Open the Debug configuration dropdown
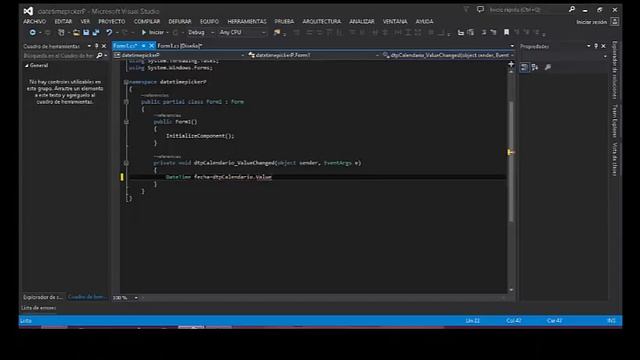This screenshot has height=360, width=640. (200, 32)
